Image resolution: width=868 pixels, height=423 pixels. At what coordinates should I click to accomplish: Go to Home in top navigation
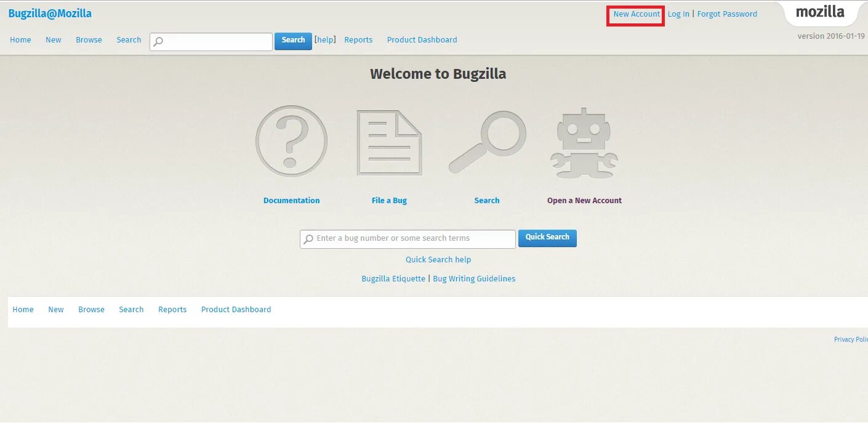(x=20, y=40)
